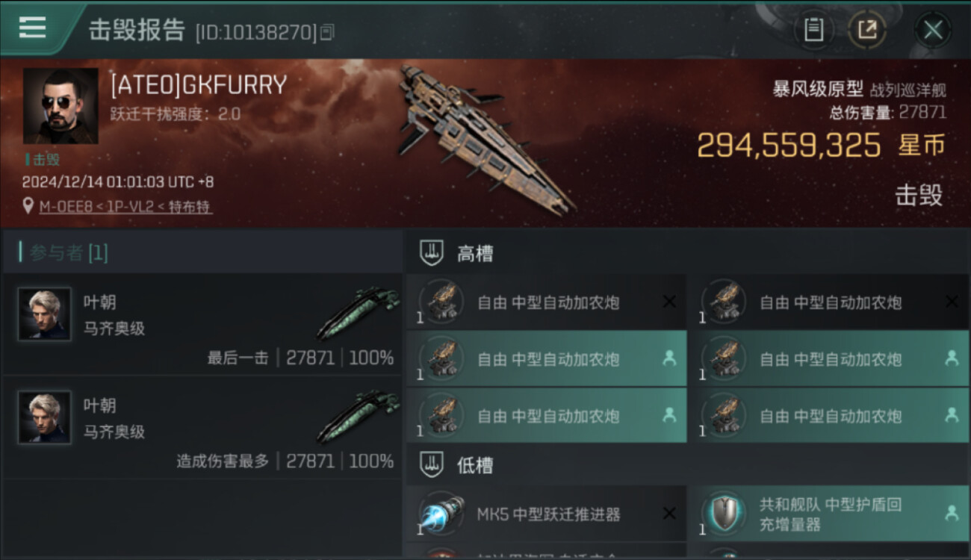This screenshot has height=560, width=971.
Task: Close the kill report window
Action: 932,30
